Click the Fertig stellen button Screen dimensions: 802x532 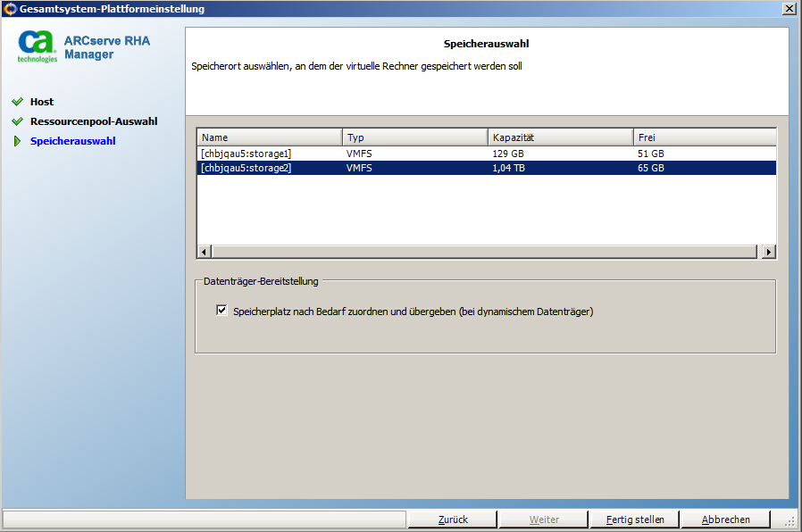pos(635,520)
